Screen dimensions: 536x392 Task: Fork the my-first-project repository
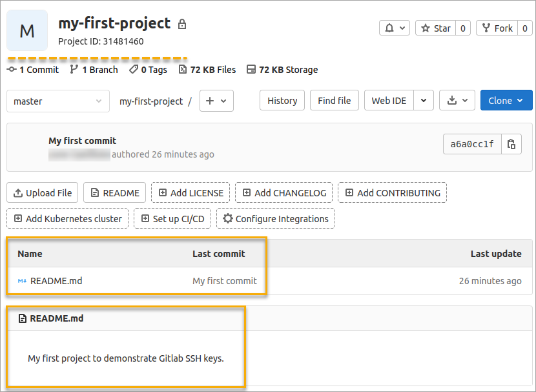coord(497,28)
